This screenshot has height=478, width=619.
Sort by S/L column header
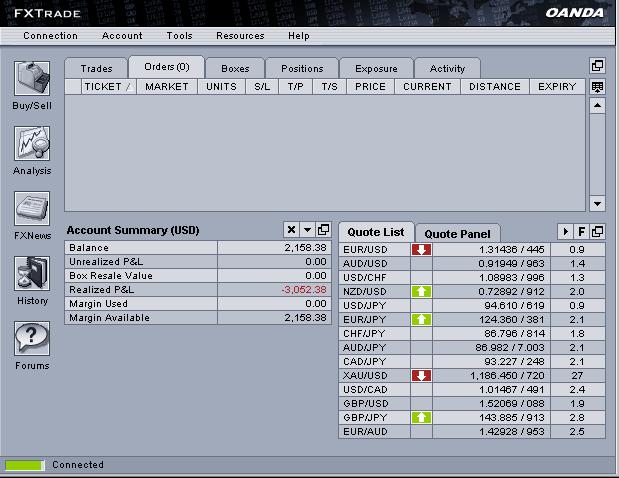pyautogui.click(x=262, y=87)
